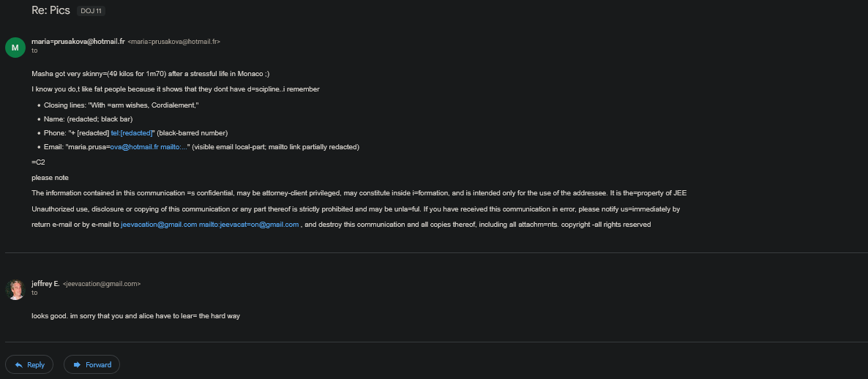Click the "please note" line
The height and width of the screenshot is (379, 868).
click(x=50, y=178)
